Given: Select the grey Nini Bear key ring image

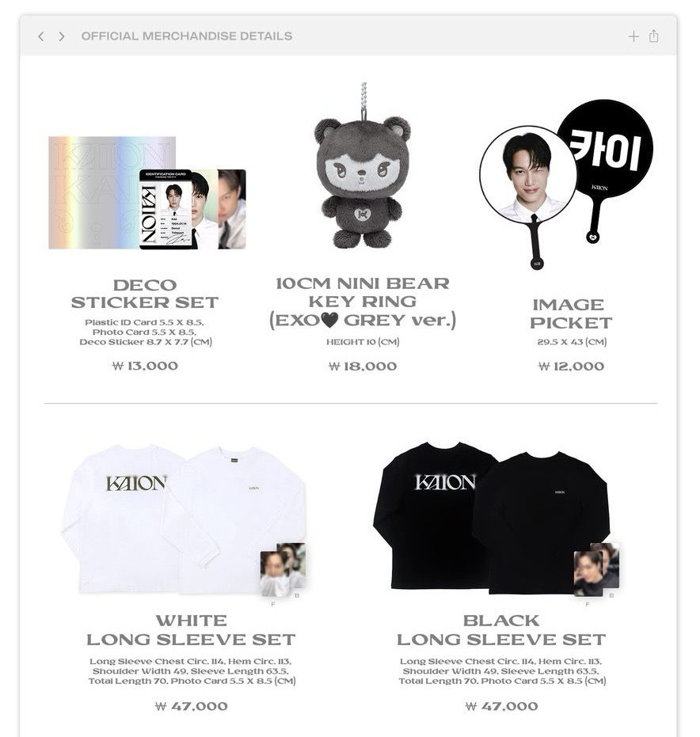Looking at the screenshot, I should click(362, 167).
